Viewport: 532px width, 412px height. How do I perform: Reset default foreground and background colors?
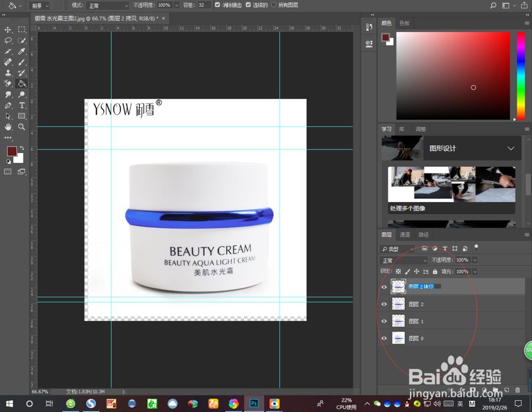[x=9, y=162]
